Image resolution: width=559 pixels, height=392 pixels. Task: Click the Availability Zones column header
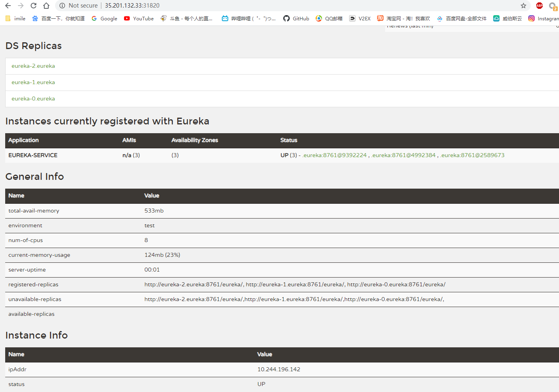(195, 140)
